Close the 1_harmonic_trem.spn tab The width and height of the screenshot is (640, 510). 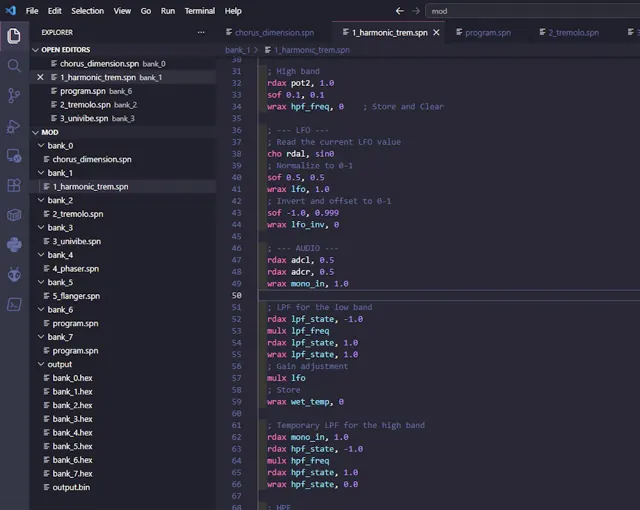[x=436, y=33]
